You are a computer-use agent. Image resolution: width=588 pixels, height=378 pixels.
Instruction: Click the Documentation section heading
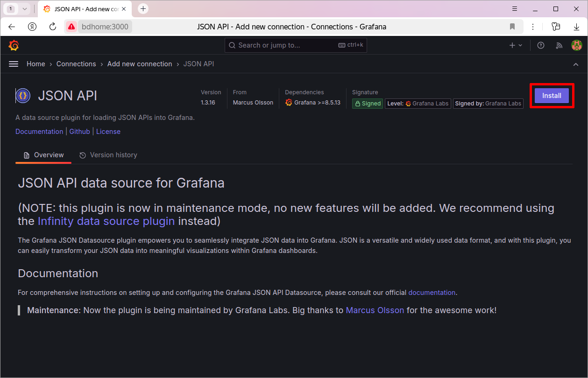58,273
